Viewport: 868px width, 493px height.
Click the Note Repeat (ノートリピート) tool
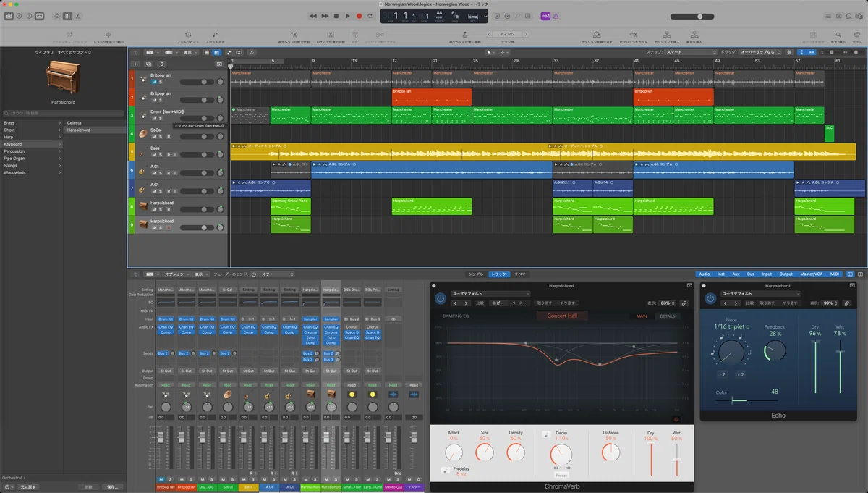[188, 38]
